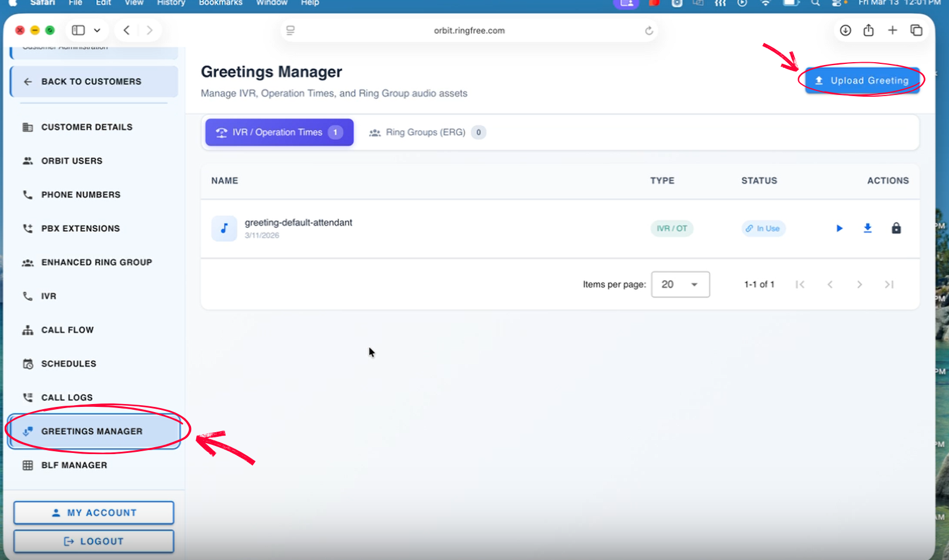Open My Account
This screenshot has height=560, width=949.
(94, 513)
